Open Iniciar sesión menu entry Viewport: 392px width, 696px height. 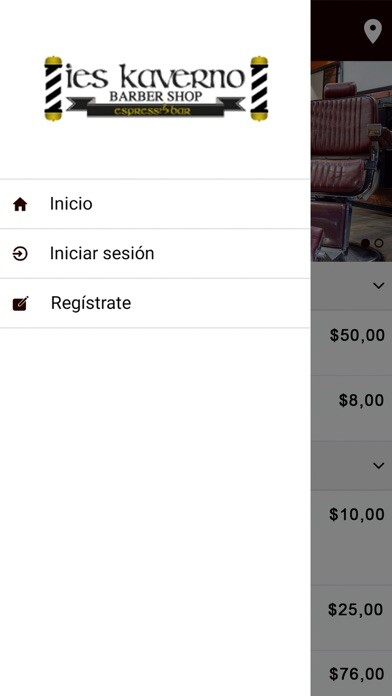pos(155,254)
